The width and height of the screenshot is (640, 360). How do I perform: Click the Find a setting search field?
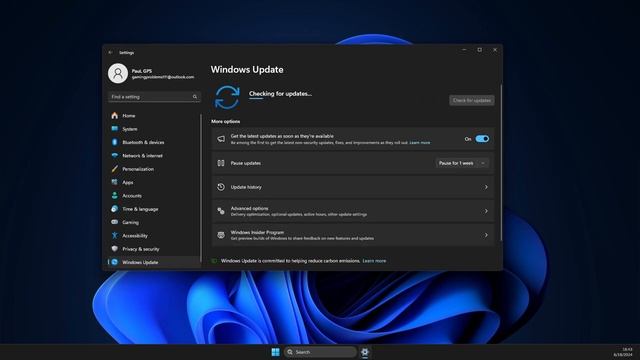154,97
